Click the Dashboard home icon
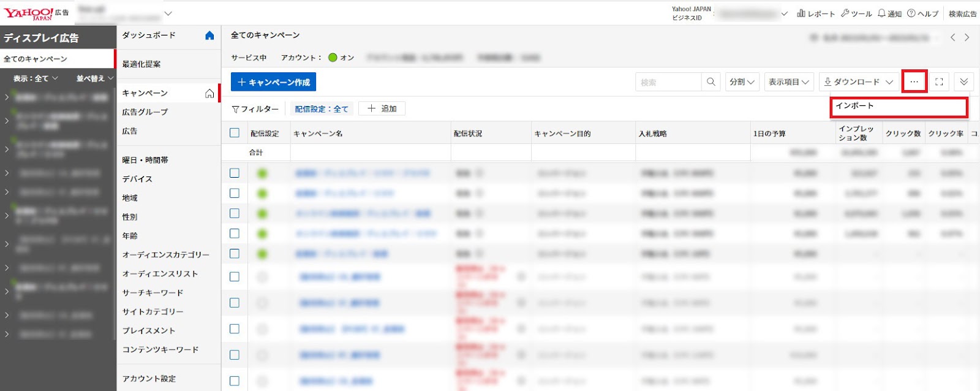 pyautogui.click(x=209, y=36)
